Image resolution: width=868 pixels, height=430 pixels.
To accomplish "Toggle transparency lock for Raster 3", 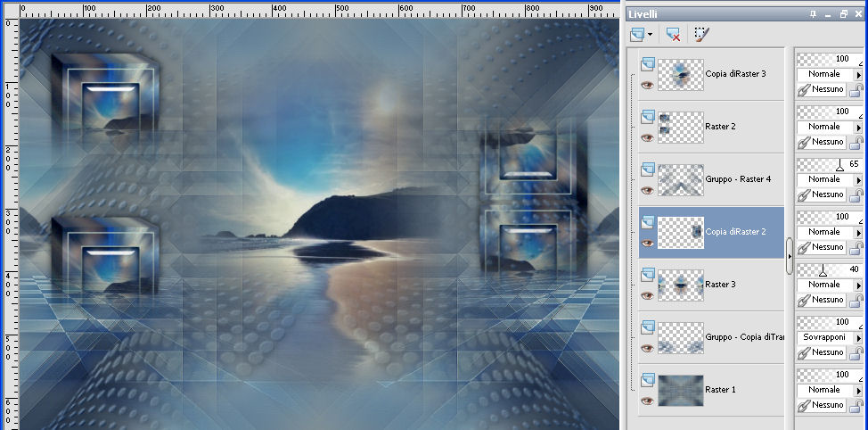I will point(856,301).
